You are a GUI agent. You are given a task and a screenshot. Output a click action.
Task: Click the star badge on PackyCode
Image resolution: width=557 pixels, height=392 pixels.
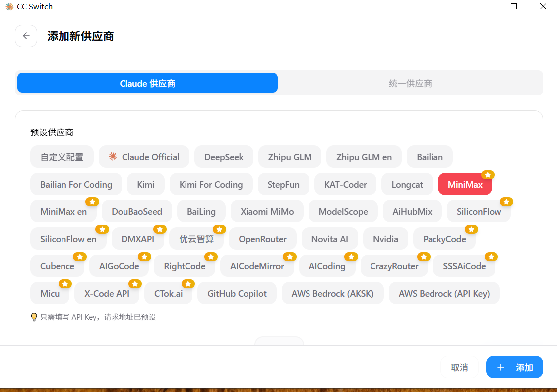[x=471, y=229]
